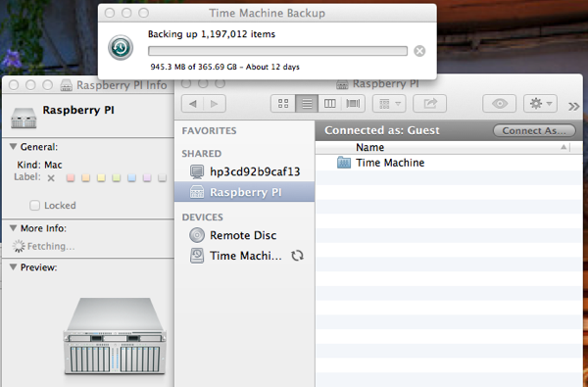Screen dimensions: 588x387
Task: Apply the green label color
Action: click(117, 177)
